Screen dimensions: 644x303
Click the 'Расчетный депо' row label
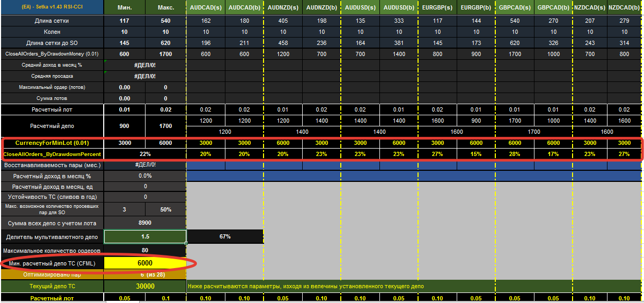[x=52, y=126]
